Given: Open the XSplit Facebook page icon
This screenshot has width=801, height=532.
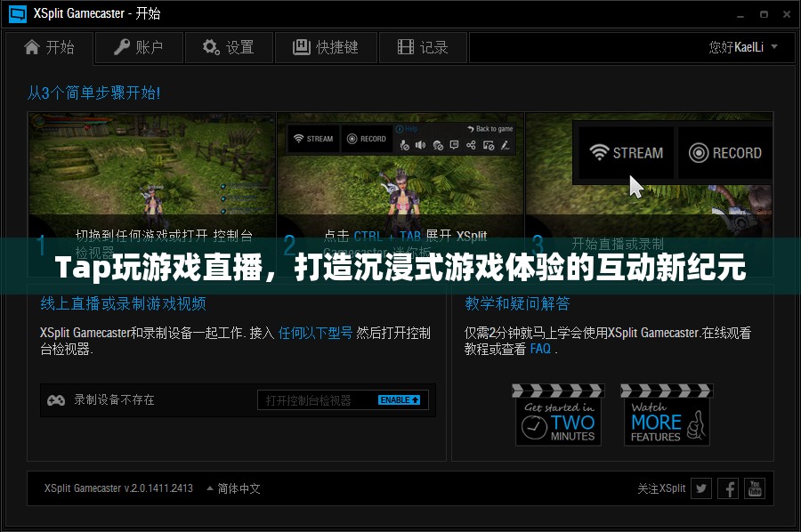Looking at the screenshot, I should pos(728,488).
